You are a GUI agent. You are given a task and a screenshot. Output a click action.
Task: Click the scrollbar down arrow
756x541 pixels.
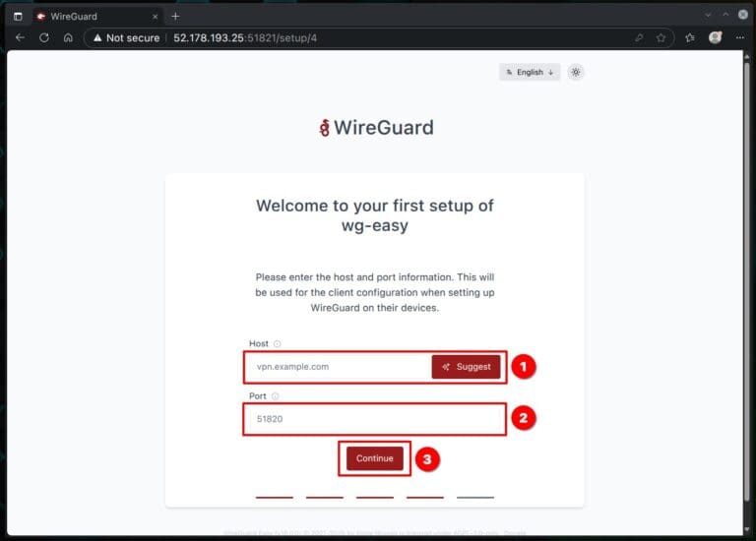click(747, 529)
